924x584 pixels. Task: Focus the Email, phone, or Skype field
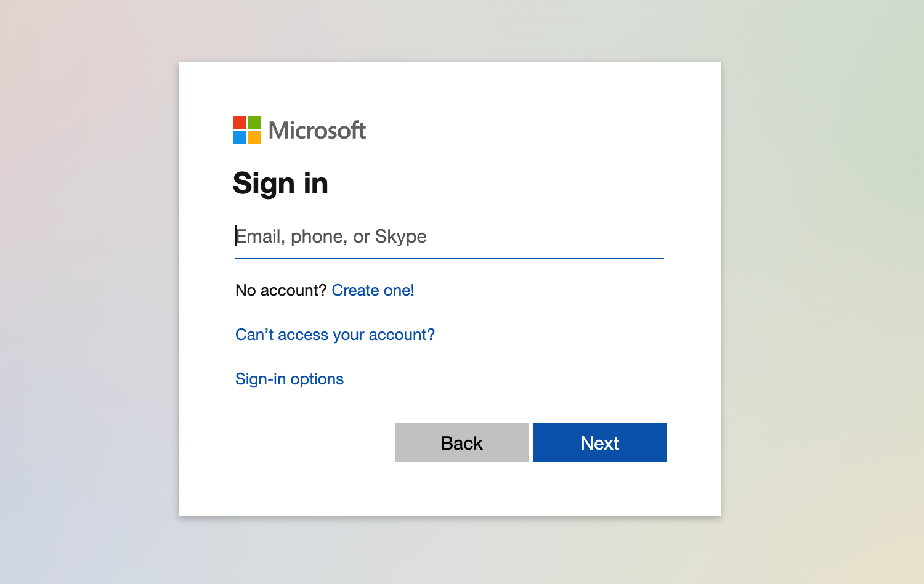(x=450, y=237)
